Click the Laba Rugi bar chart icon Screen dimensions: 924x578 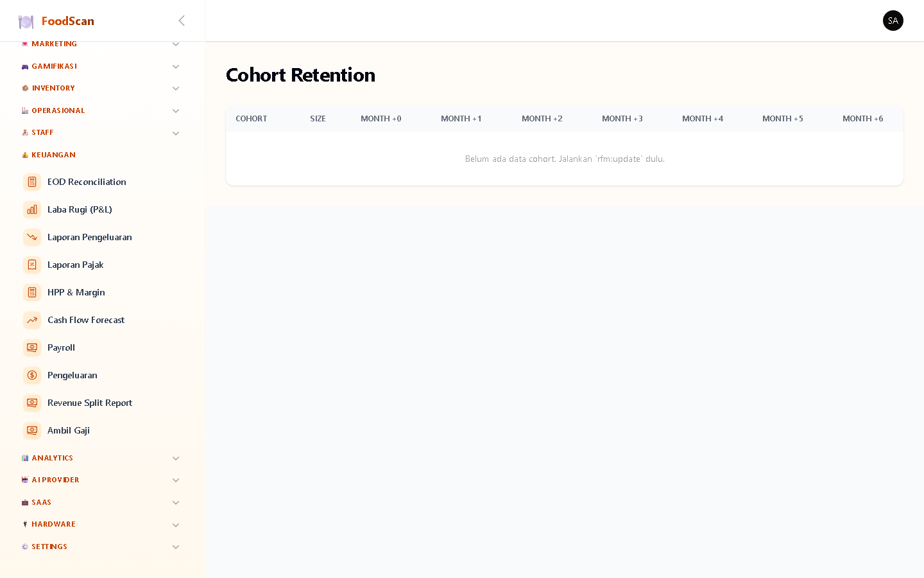(32, 209)
